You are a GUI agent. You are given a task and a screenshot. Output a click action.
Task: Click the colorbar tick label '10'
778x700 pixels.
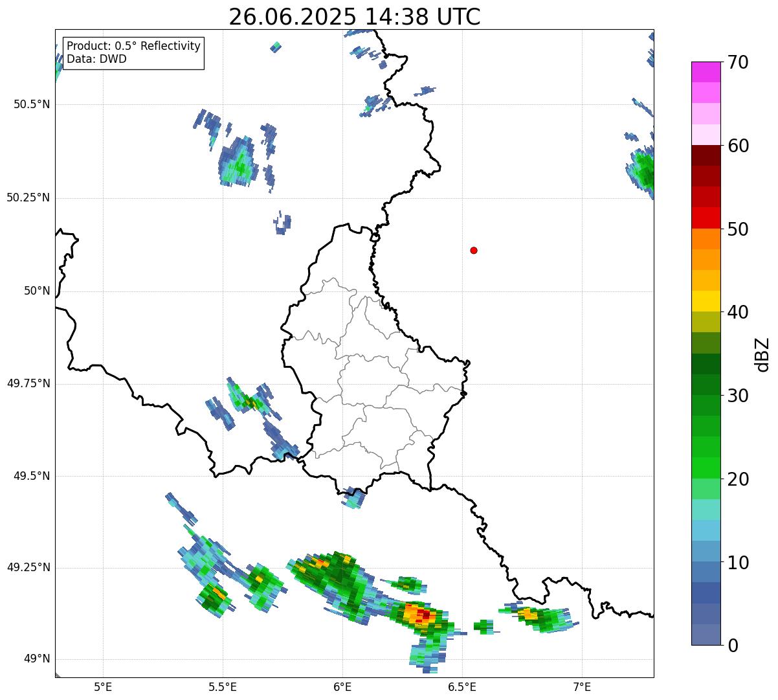click(738, 562)
